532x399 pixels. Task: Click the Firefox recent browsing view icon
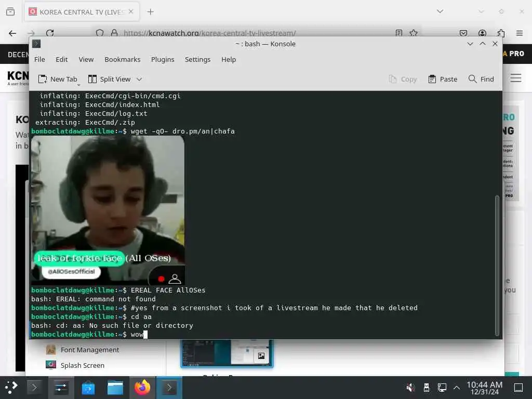(x=10, y=12)
